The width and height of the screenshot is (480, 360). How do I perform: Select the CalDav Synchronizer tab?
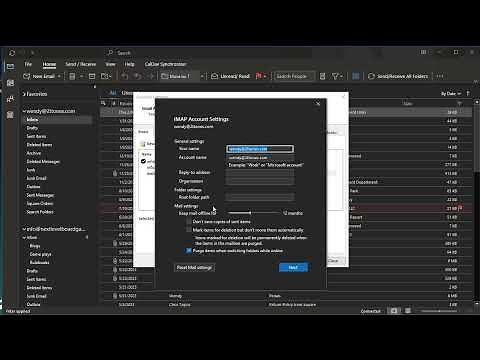click(x=165, y=64)
